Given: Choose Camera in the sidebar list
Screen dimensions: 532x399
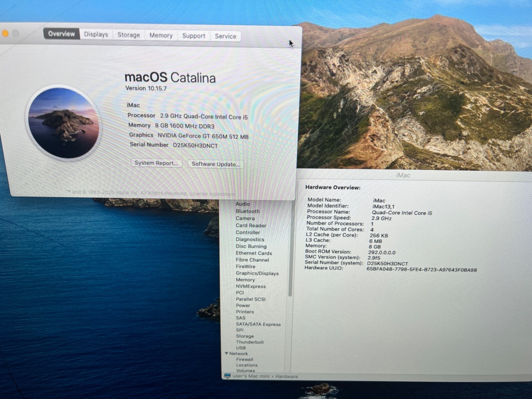Looking at the screenshot, I should (x=245, y=218).
